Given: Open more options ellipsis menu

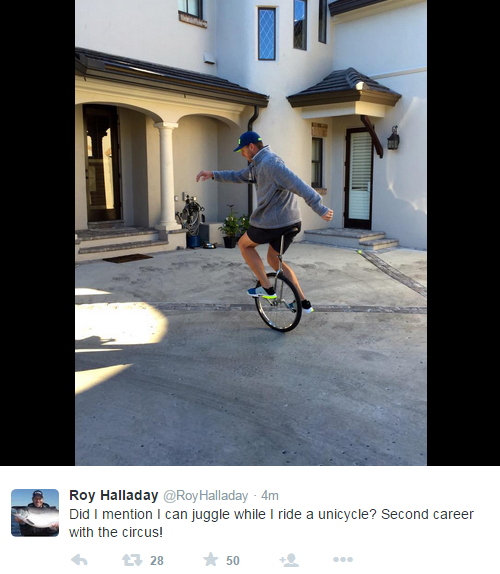Looking at the screenshot, I should 343,559.
